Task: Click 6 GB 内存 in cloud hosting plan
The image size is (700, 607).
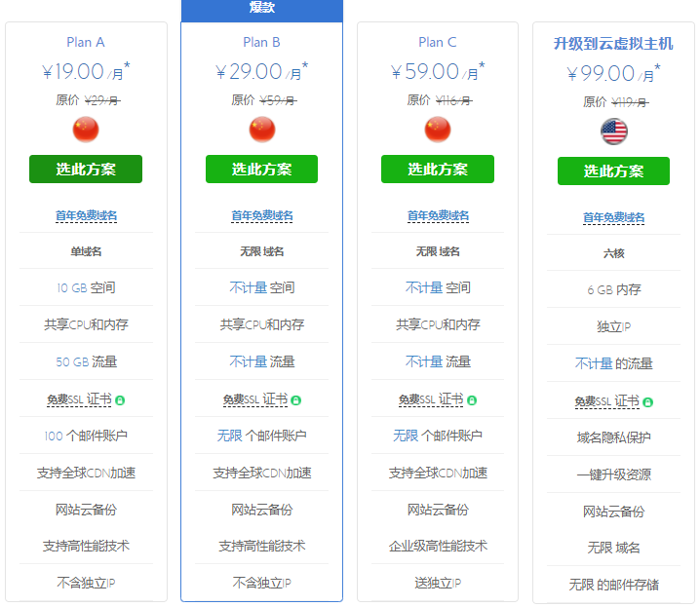Action: click(x=614, y=290)
